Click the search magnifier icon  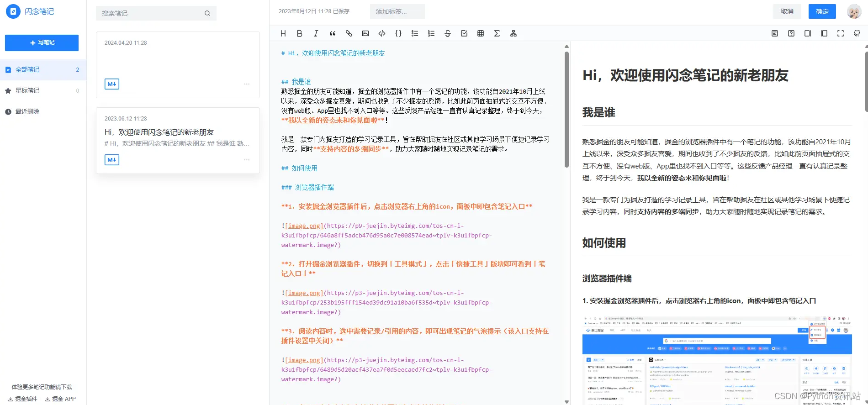point(207,13)
